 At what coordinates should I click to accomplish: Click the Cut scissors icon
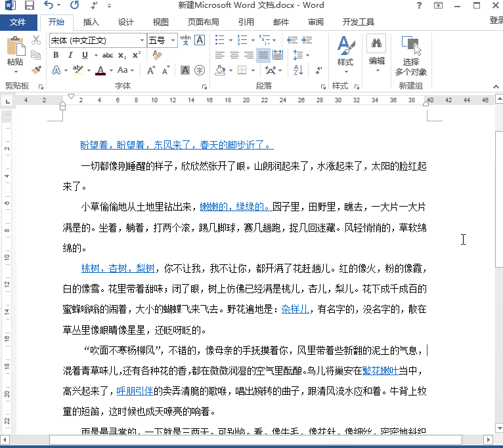click(36, 41)
